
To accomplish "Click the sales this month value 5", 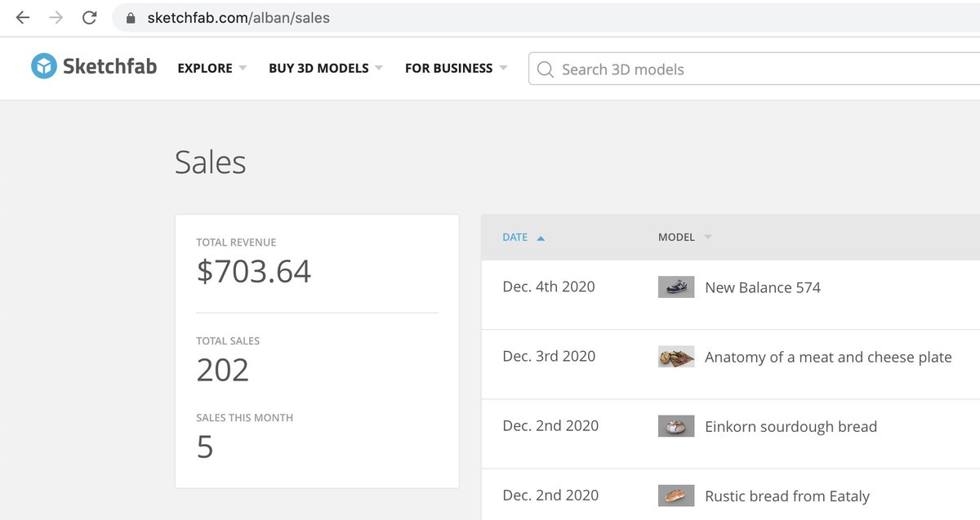I will point(205,447).
